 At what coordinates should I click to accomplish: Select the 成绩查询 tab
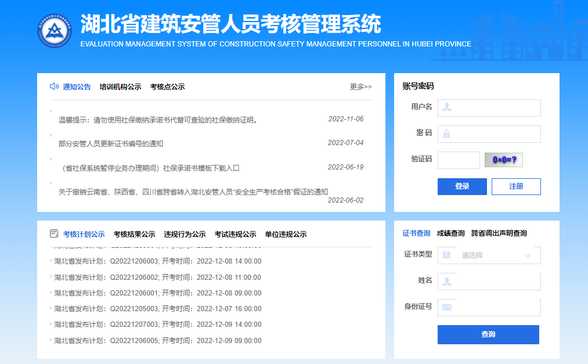pyautogui.click(x=451, y=233)
